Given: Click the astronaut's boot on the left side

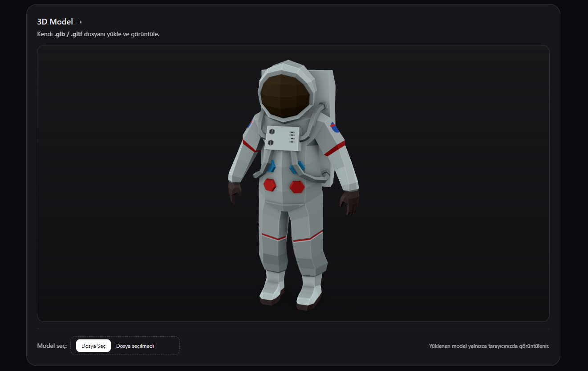Looking at the screenshot, I should (x=272, y=294).
